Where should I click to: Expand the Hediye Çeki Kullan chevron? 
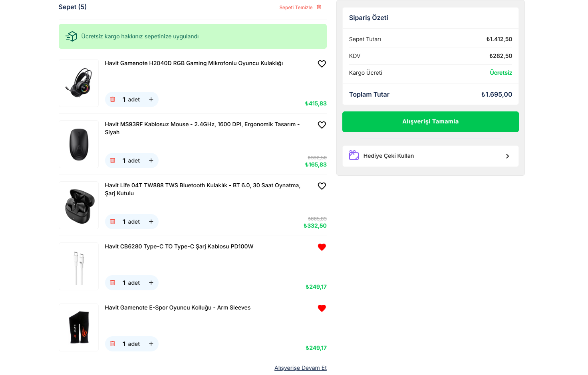507,156
